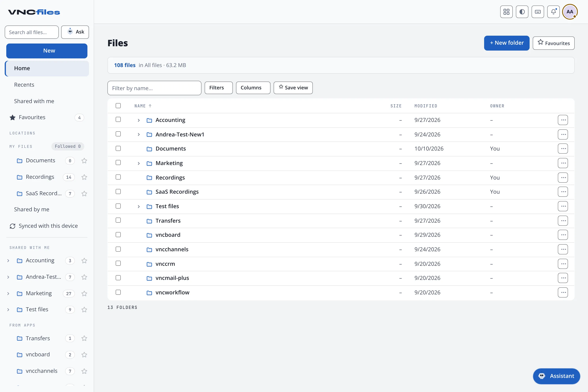Screen dimensions: 588x392
Task: Click the Filter by name input
Action: pos(154,88)
